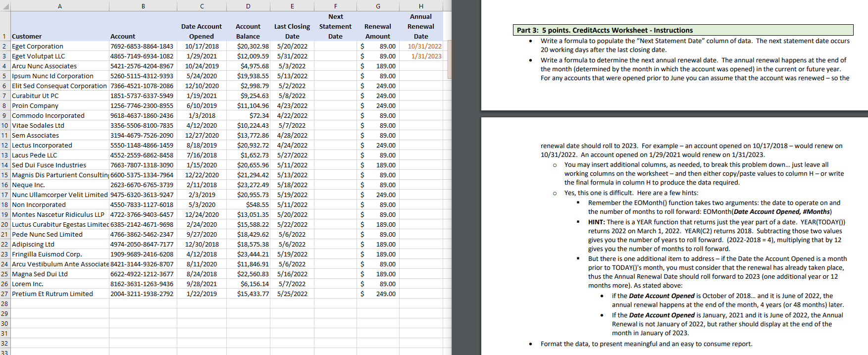
Task: Select the Lacus Pede LLC cell
Action: tap(60, 155)
